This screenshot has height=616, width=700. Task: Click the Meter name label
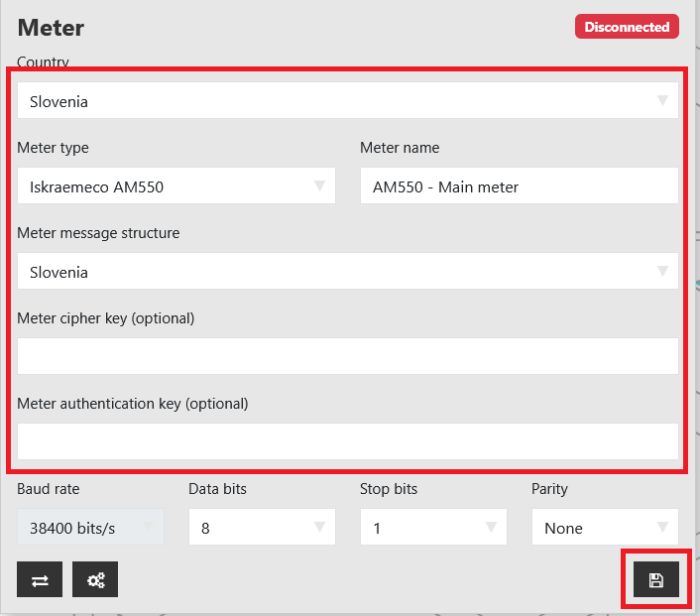pos(400,148)
